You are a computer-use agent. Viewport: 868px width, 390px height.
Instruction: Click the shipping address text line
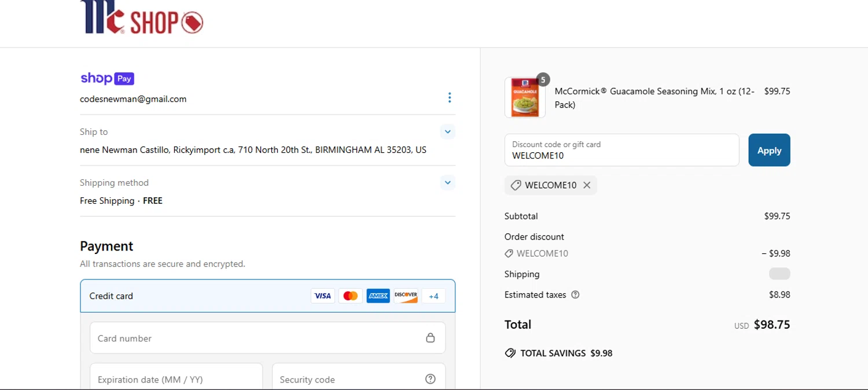253,150
